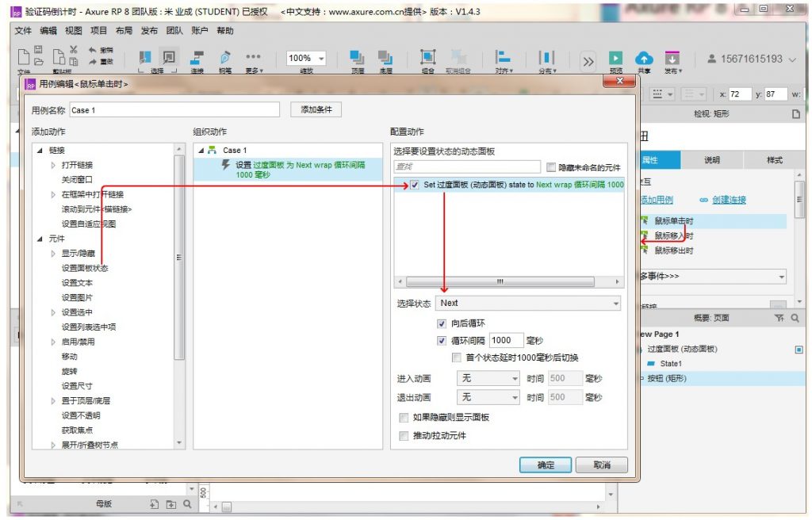Select the 连接 (Connector) tool icon
The image size is (812, 520).
point(197,59)
